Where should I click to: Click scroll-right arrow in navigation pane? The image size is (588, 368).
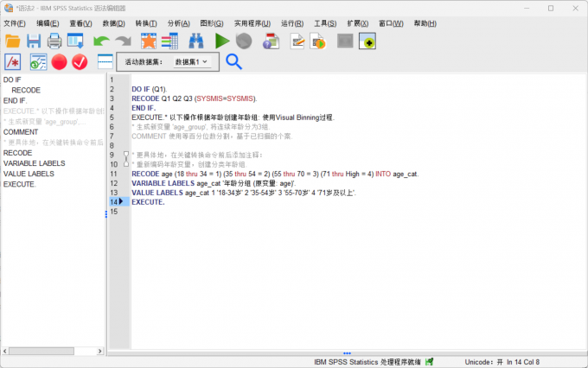pyautogui.click(x=99, y=351)
